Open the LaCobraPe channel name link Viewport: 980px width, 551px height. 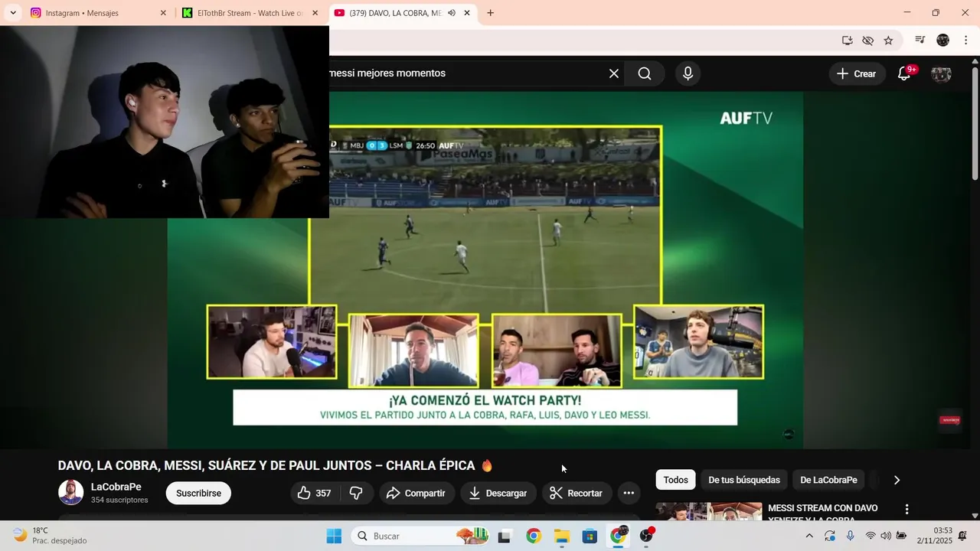coord(116,487)
